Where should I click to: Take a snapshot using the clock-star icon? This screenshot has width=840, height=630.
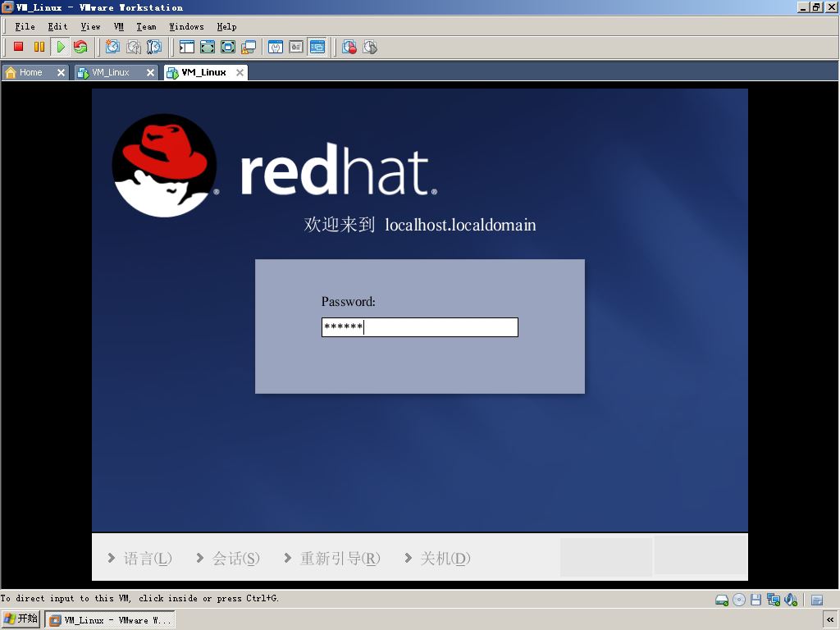pyautogui.click(x=112, y=47)
